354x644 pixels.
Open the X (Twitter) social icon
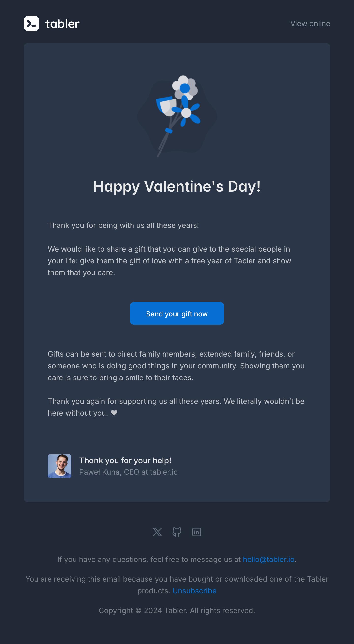157,532
